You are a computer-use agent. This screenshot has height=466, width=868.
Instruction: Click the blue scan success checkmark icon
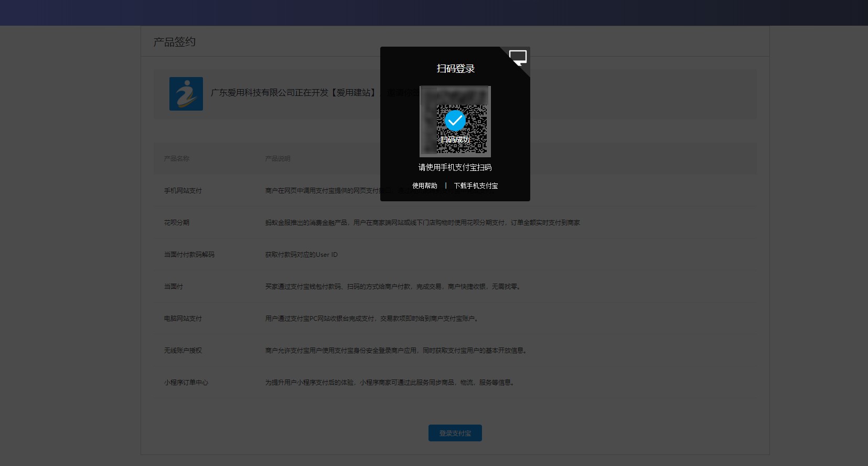click(455, 121)
